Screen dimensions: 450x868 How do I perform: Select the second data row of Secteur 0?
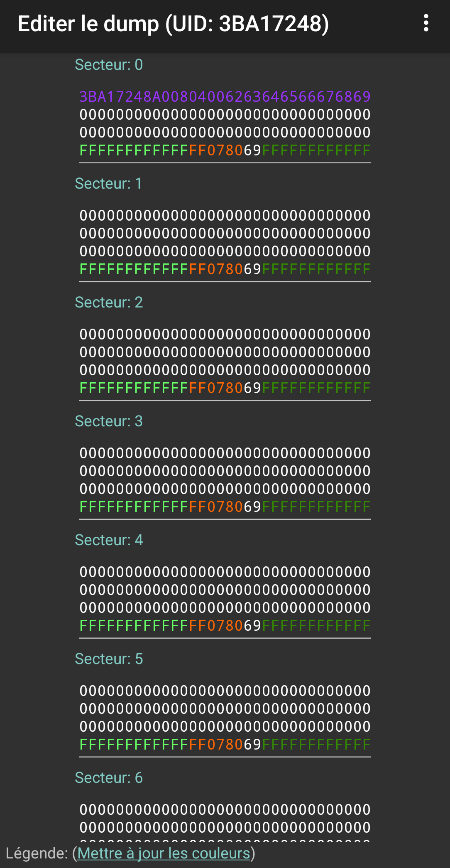pos(225,115)
